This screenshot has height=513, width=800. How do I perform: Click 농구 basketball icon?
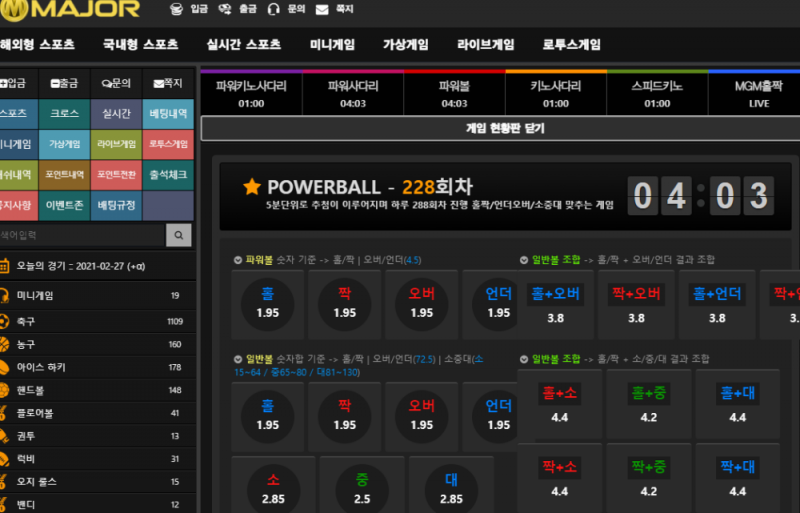[x=4, y=345]
